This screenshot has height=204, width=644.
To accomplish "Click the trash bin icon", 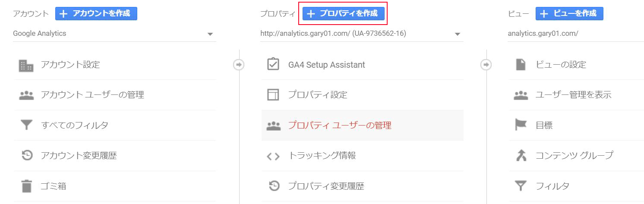I will pos(27,186).
